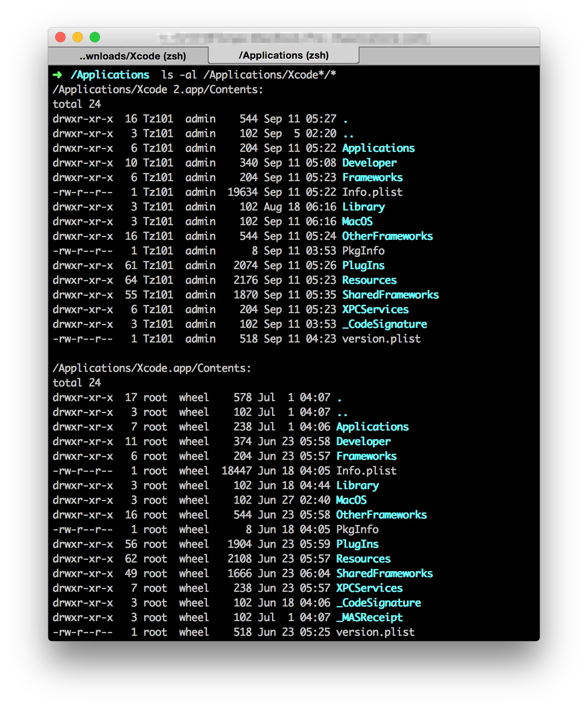The width and height of the screenshot is (588, 710).
Task: Click the red close window button
Action: coord(60,38)
